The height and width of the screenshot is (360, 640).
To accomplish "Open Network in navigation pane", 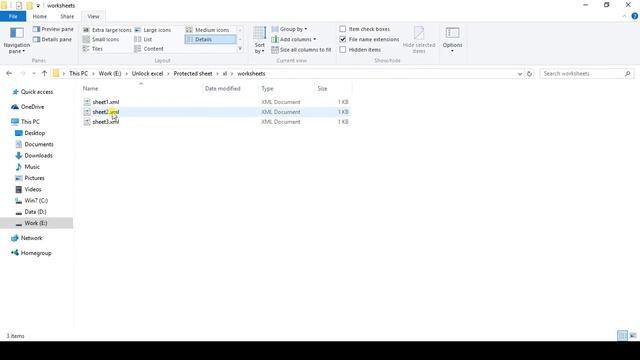I will pos(27,238).
